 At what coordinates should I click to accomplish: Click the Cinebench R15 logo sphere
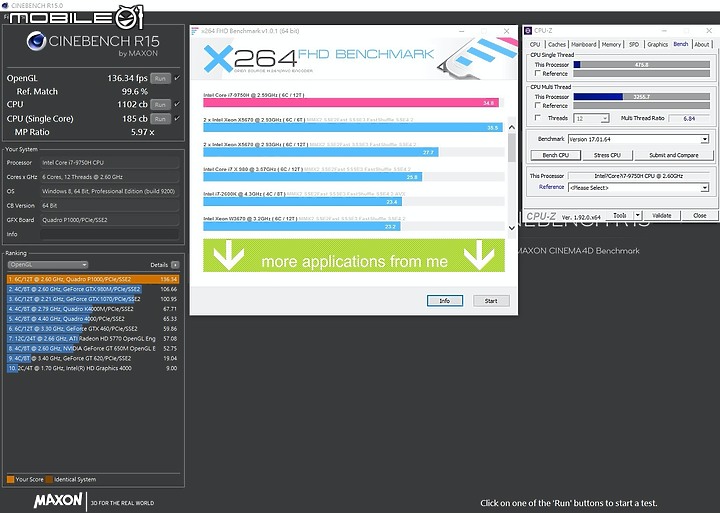[36, 41]
